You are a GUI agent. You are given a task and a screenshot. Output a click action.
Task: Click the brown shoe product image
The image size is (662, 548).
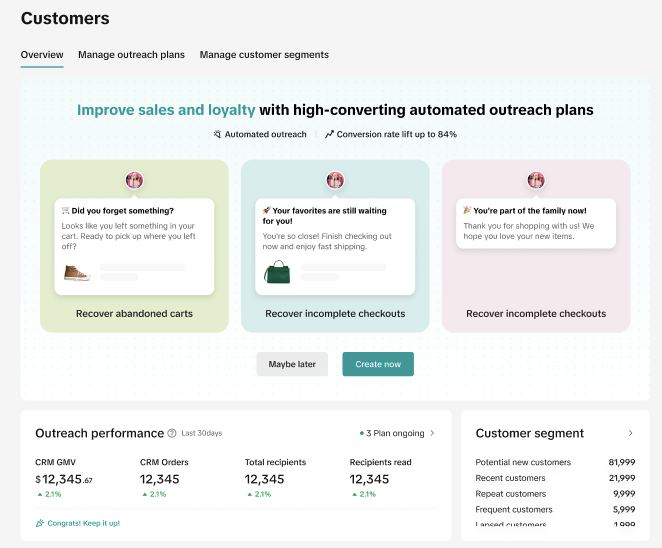77,272
